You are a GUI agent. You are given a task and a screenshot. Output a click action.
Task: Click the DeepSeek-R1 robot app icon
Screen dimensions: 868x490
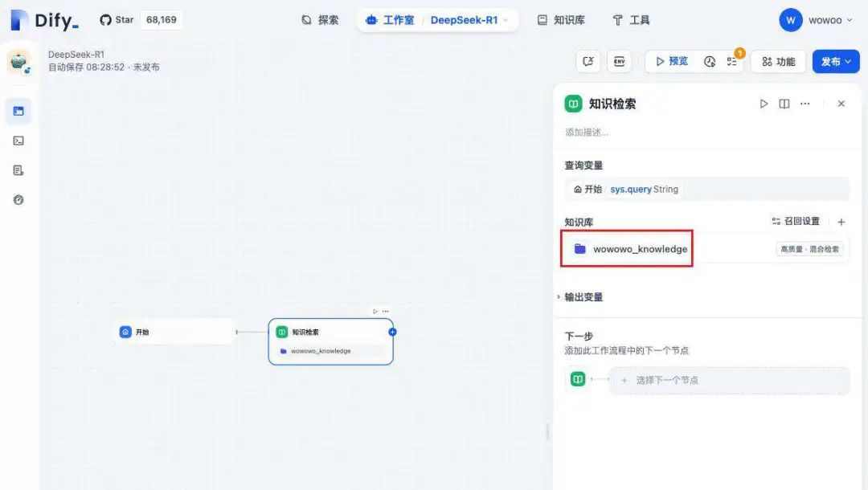coord(19,62)
